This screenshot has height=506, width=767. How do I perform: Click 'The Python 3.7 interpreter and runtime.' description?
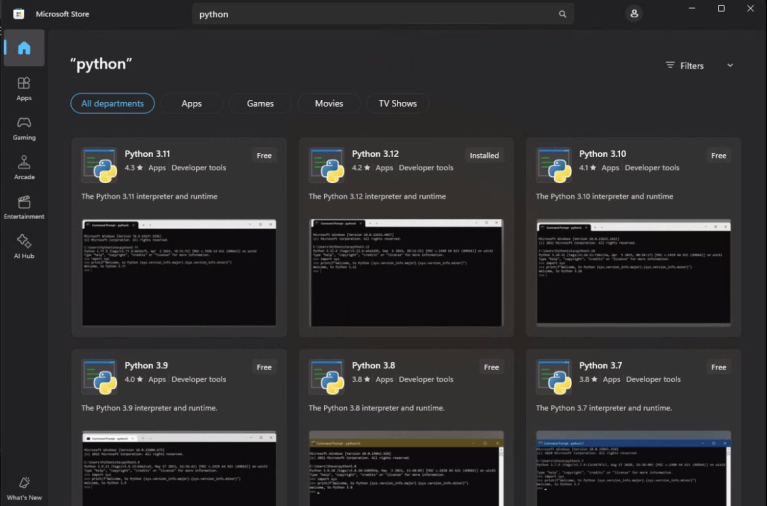click(x=604, y=408)
